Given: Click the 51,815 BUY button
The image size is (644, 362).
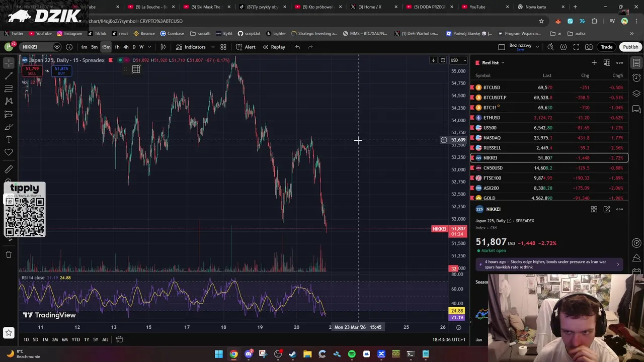Looking at the screenshot, I should pyautogui.click(x=61, y=71).
